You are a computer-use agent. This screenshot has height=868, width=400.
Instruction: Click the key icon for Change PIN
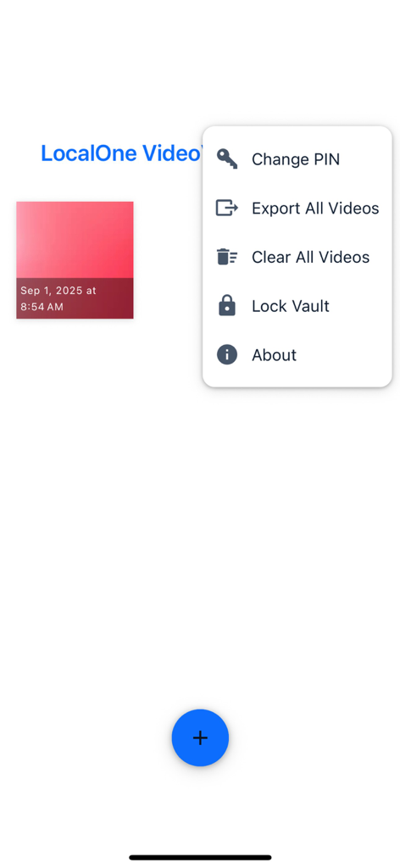point(227,159)
